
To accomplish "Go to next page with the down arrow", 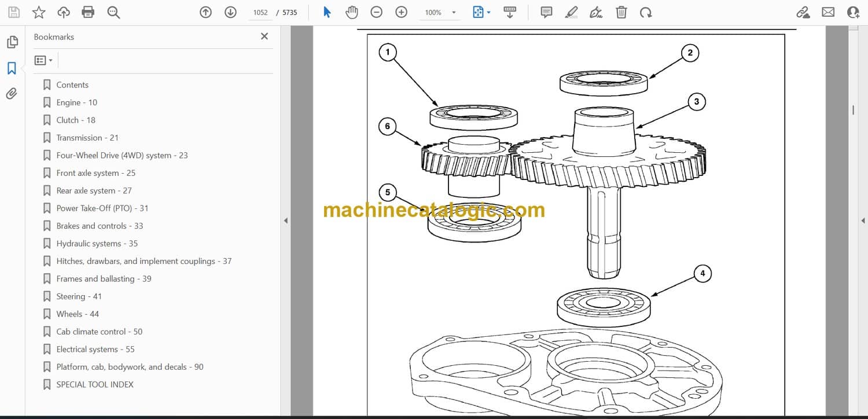I will tap(230, 12).
